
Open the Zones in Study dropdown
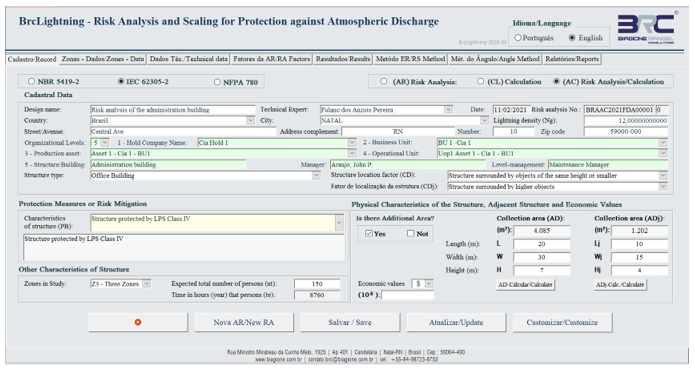pos(146,284)
